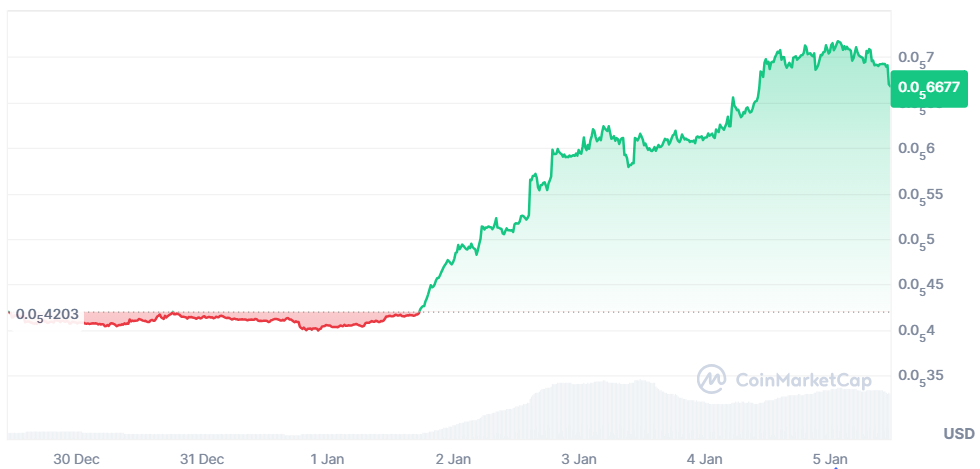Click the 0.0₅45 price axis label
This screenshot has height=469, width=980.
coord(921,286)
